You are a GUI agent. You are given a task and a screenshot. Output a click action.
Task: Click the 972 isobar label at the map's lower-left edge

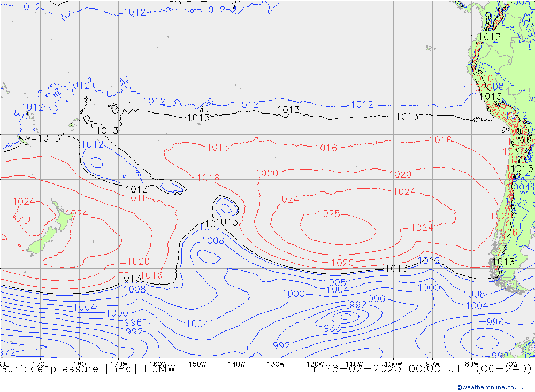(7, 352)
